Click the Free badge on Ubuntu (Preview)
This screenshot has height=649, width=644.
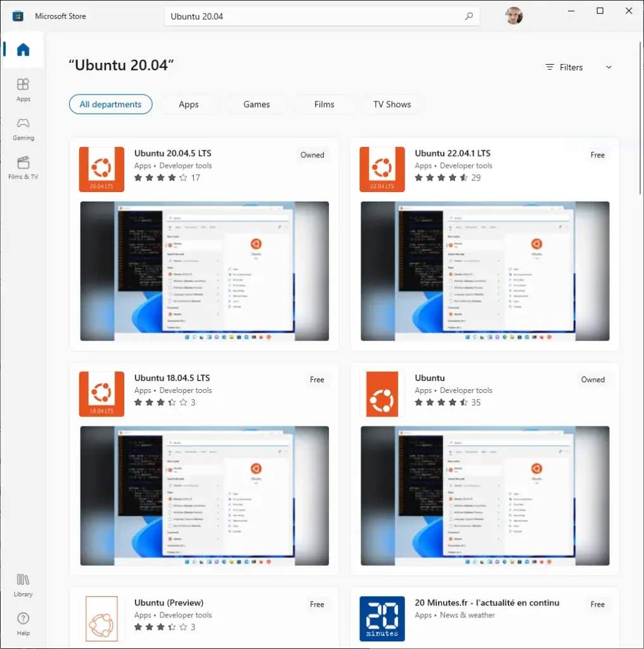pyautogui.click(x=317, y=604)
